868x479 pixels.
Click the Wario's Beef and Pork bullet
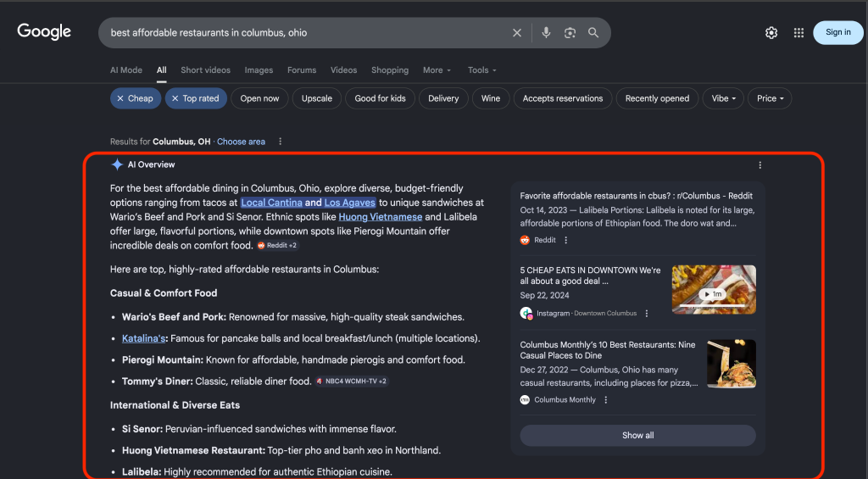293,317
